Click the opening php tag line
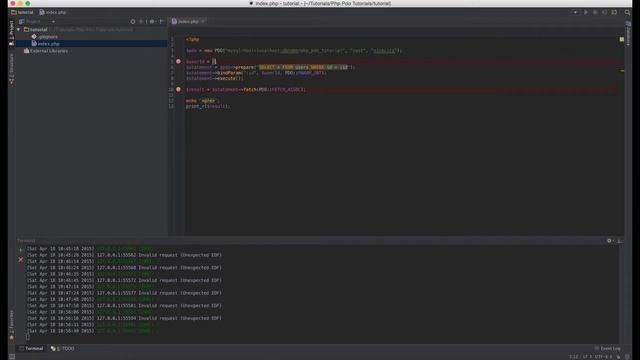640x360 pixels. pyautogui.click(x=193, y=40)
